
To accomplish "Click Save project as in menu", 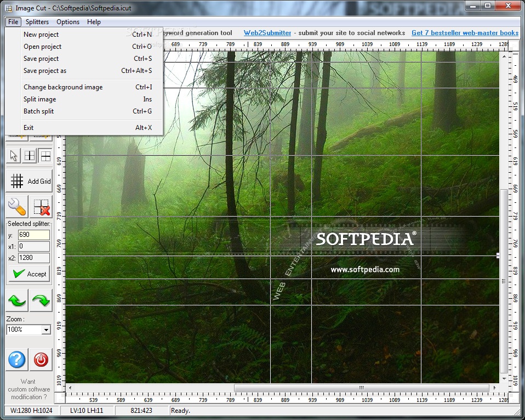I will point(45,71).
